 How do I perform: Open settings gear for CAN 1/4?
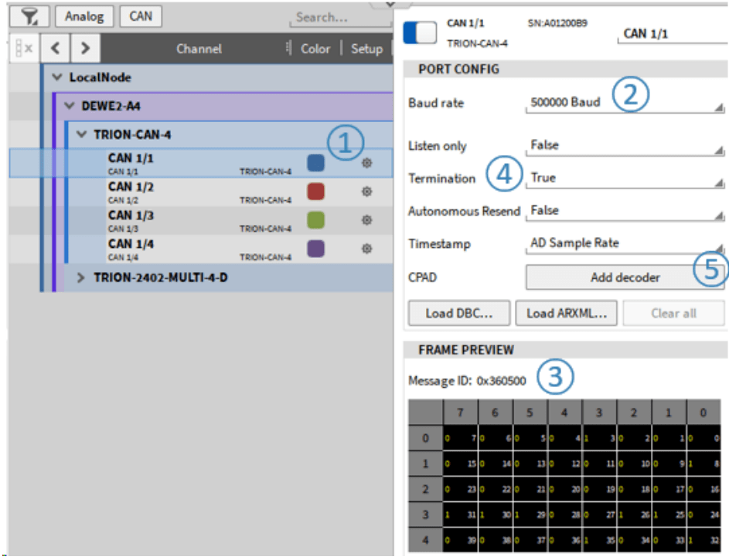[367, 249]
